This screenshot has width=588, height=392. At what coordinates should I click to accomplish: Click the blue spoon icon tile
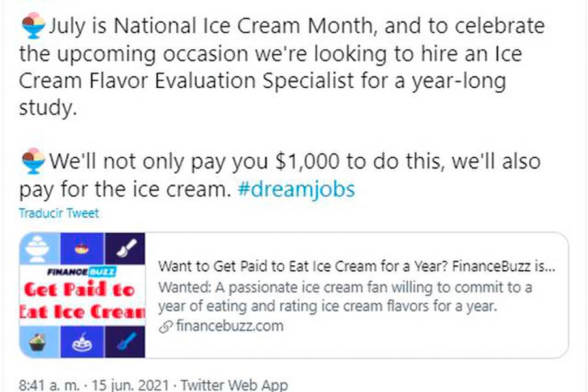[x=125, y=342]
